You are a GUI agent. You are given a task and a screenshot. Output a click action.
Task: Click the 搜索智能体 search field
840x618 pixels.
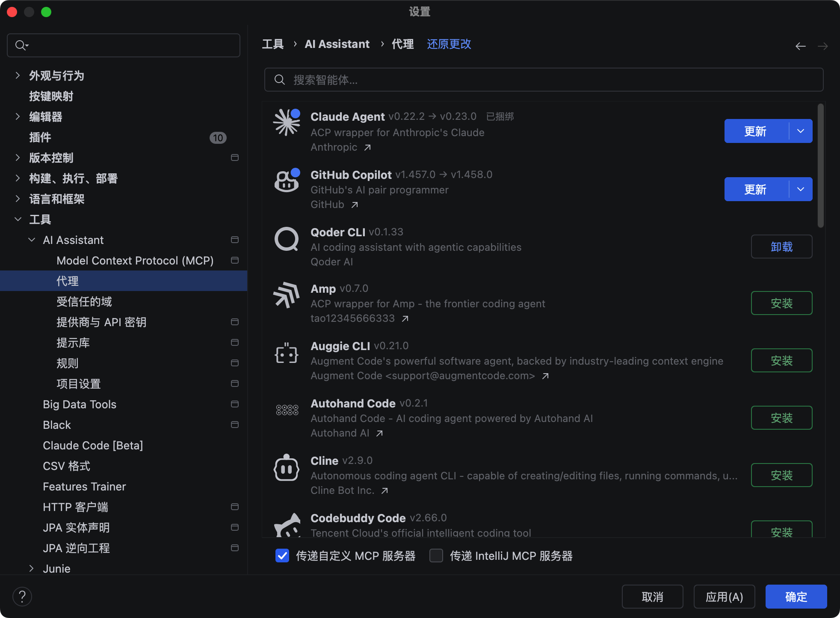point(543,80)
